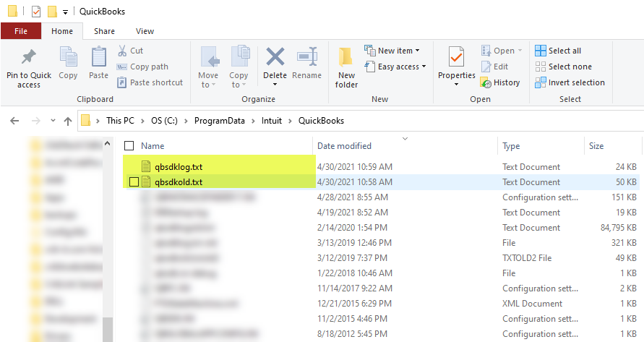
Task: Click the Copy icon in Clipboard group
Action: point(69,58)
